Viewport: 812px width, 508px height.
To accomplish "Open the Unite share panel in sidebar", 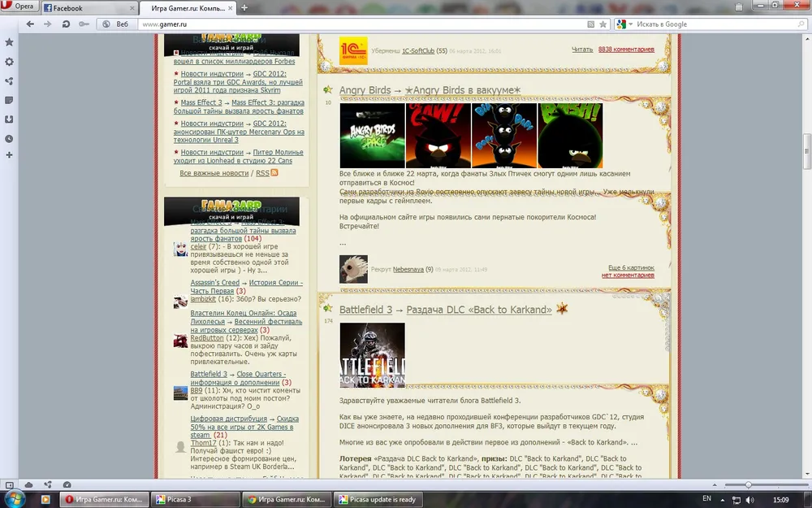I will point(9,80).
